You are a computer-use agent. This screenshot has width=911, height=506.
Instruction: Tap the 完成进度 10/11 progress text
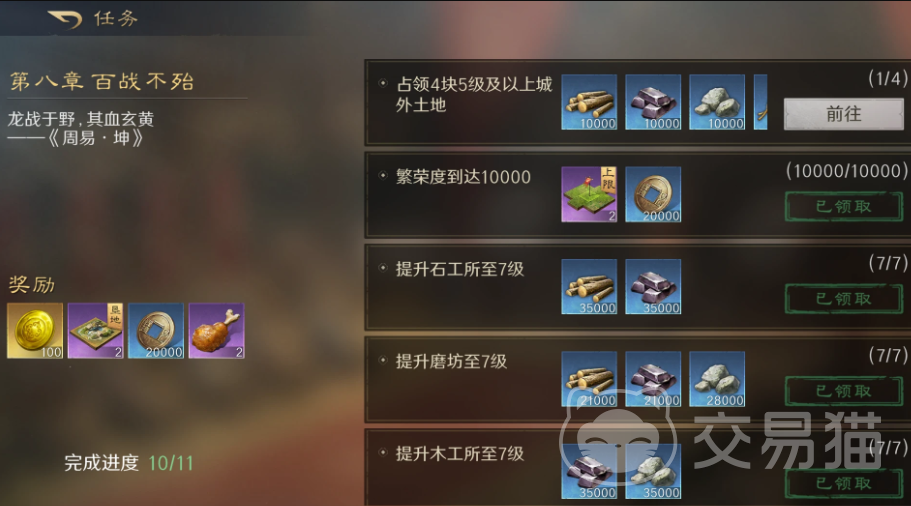pyautogui.click(x=128, y=463)
